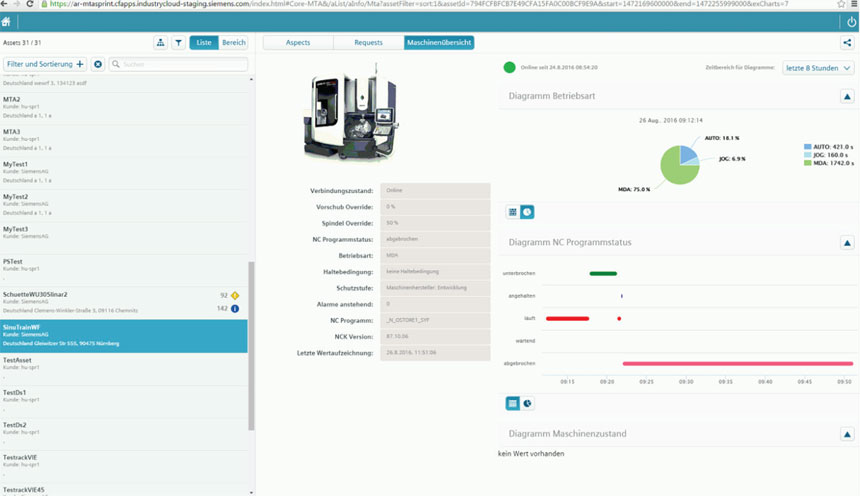The image size is (860, 496).
Task: Click the AUTO blue legend swatch
Action: (x=807, y=147)
